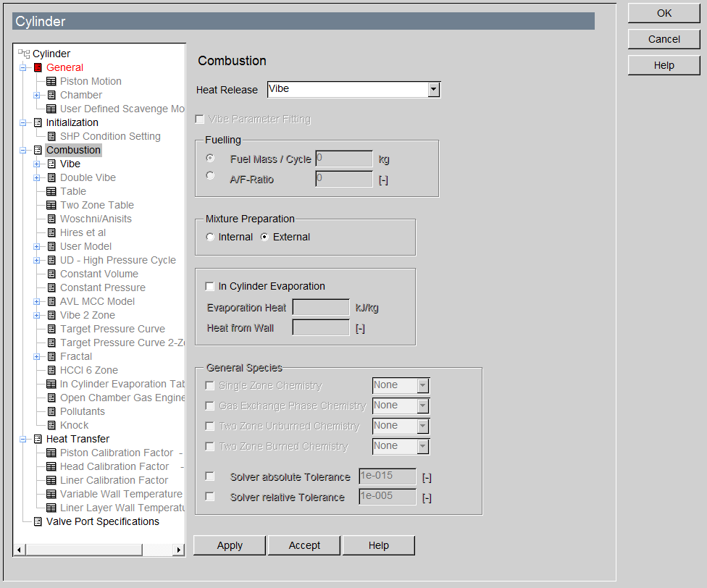
Task: Click the icon beside Valve Port Specifications
Action: pyautogui.click(x=38, y=522)
